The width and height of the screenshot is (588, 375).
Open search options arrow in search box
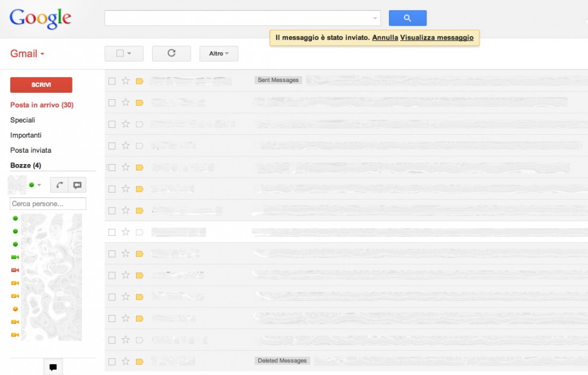click(375, 18)
